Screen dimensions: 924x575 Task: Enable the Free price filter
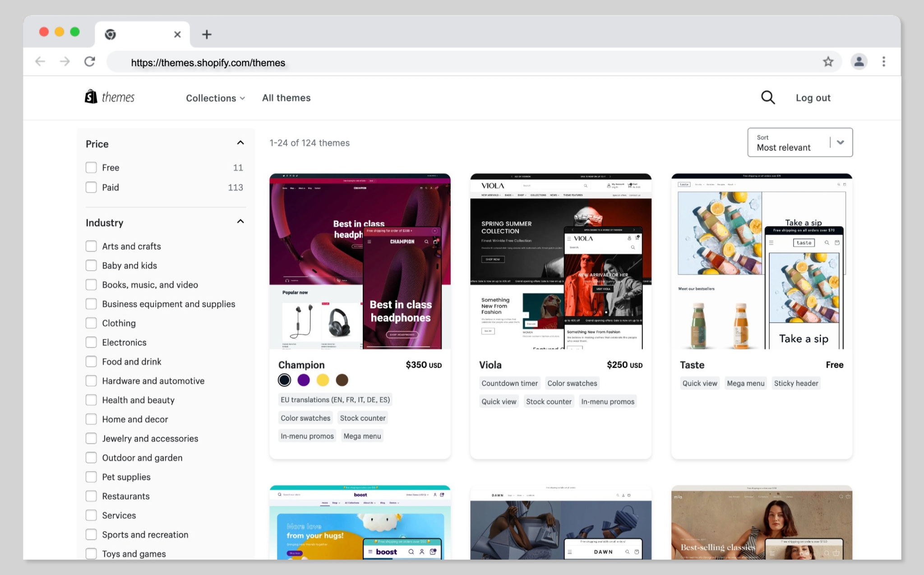click(x=91, y=167)
